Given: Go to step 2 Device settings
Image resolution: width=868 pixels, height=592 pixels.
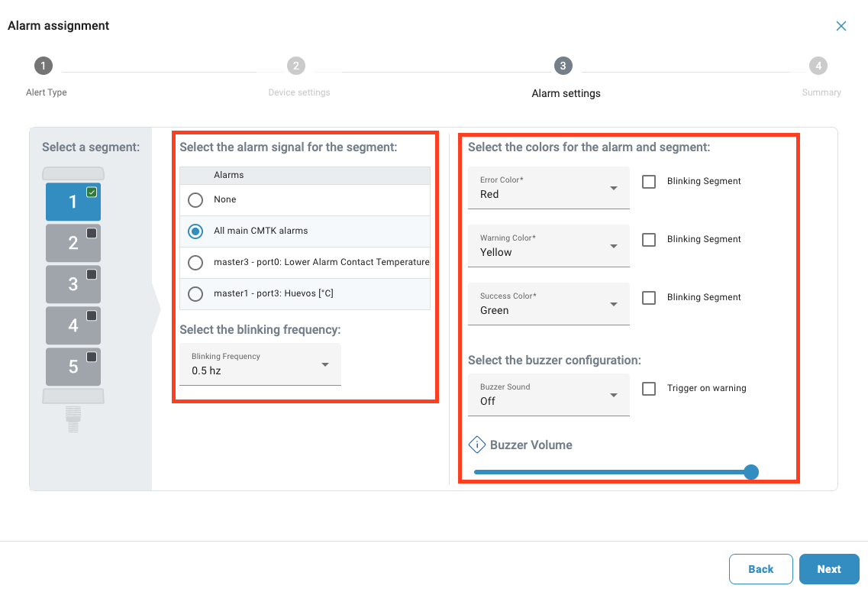Looking at the screenshot, I should pos(296,66).
